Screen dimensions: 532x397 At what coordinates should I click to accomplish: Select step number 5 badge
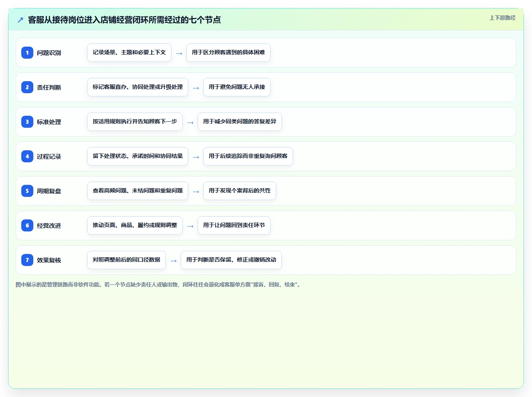27,191
